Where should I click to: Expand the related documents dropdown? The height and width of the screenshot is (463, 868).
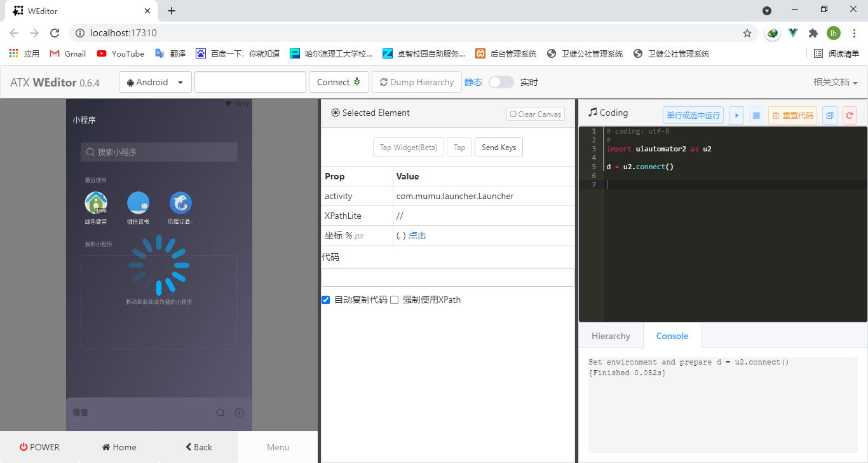coord(835,82)
